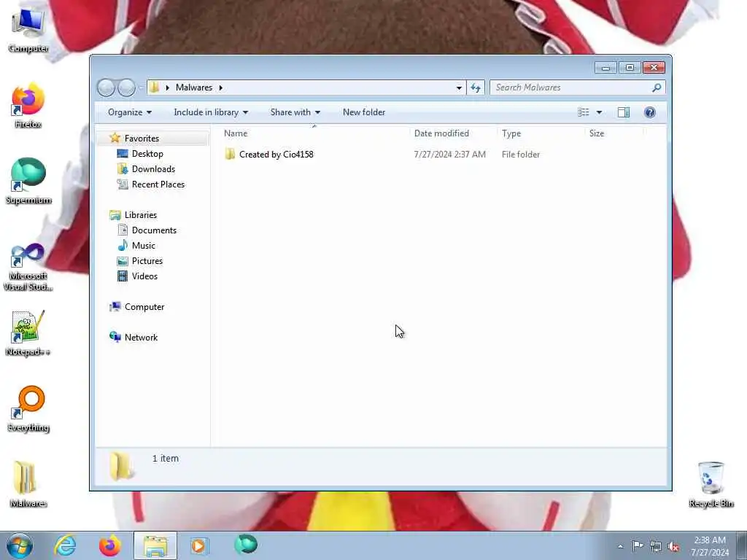Open Desktop in the navigation pane
This screenshot has width=747, height=560.
pos(147,154)
